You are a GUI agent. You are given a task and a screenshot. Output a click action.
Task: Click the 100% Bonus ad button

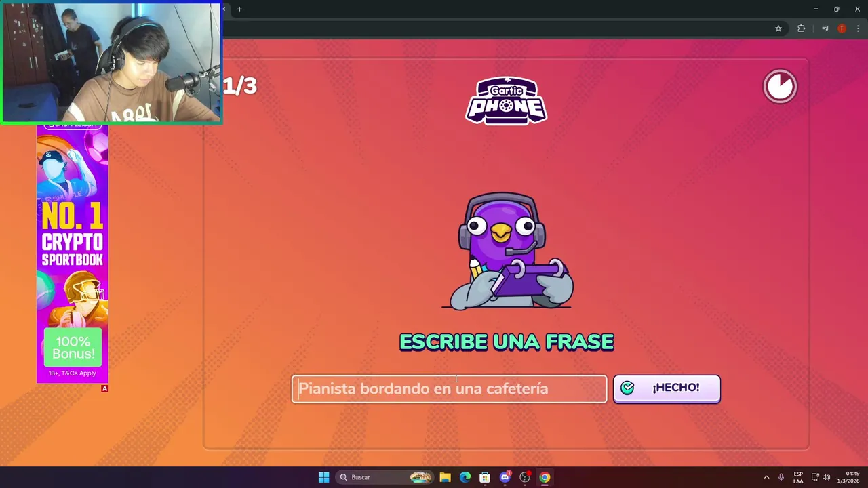pyautogui.click(x=73, y=348)
